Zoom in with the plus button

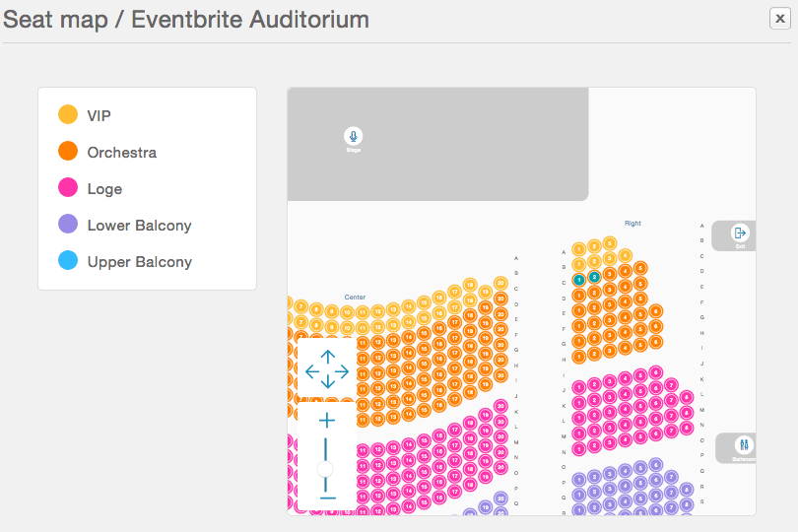point(327,420)
